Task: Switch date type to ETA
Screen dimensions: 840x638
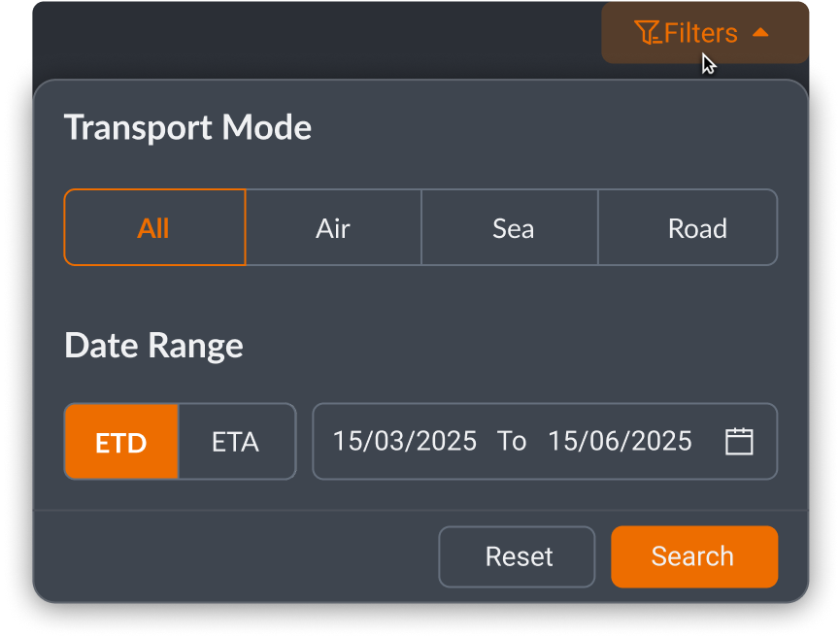Action: (236, 443)
